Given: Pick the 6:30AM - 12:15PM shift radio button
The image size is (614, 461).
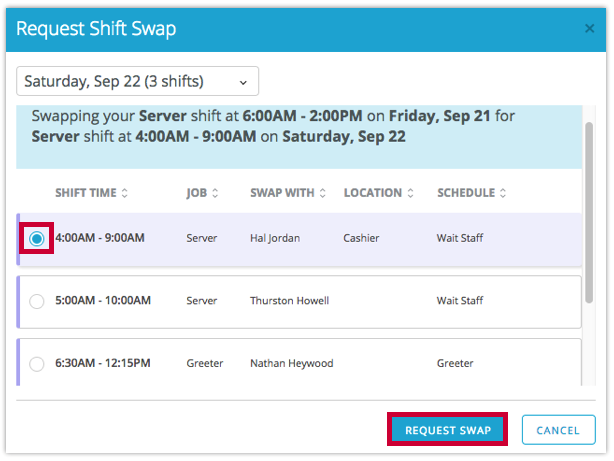Looking at the screenshot, I should pyautogui.click(x=37, y=364).
